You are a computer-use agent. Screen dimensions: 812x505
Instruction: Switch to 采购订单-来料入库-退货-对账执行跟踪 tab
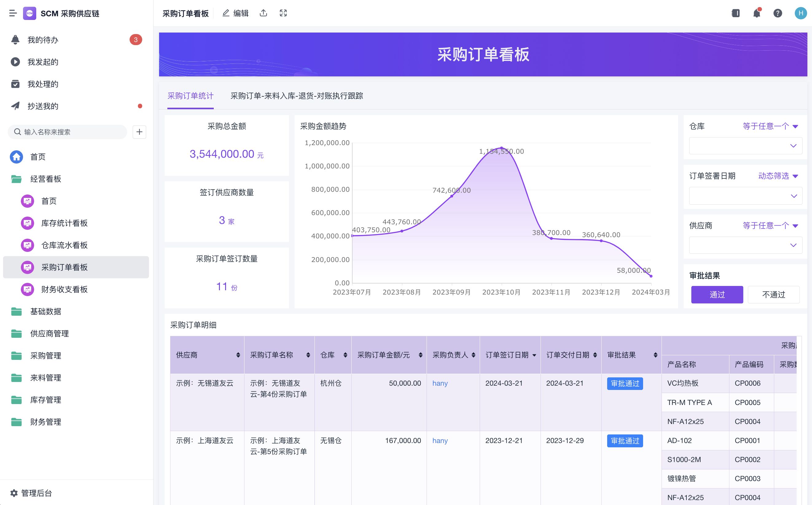click(297, 96)
